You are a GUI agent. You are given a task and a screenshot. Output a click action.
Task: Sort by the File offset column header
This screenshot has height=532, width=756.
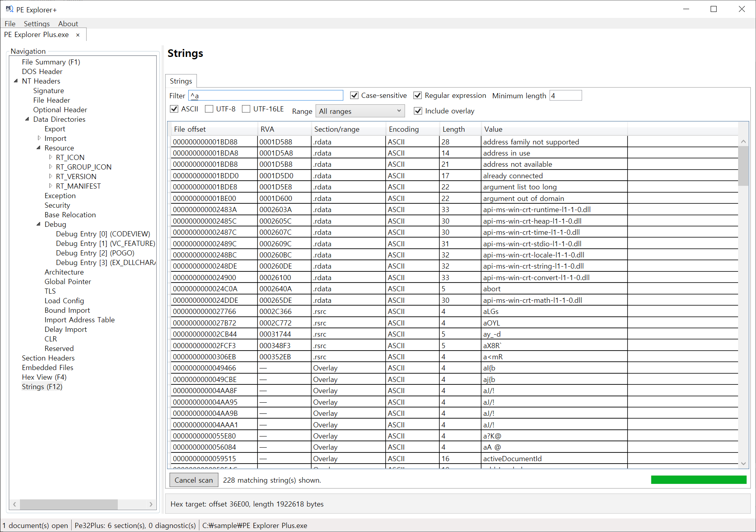[x=214, y=129]
